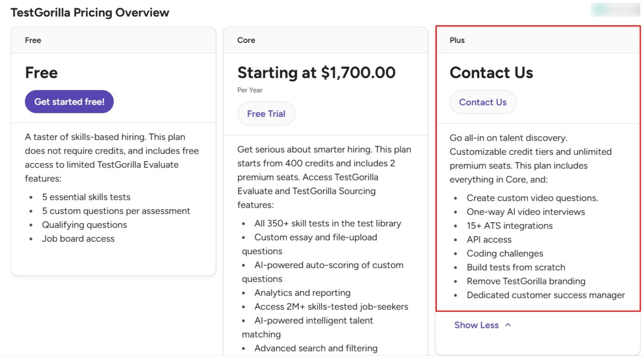Click the large Free price heading

click(41, 73)
